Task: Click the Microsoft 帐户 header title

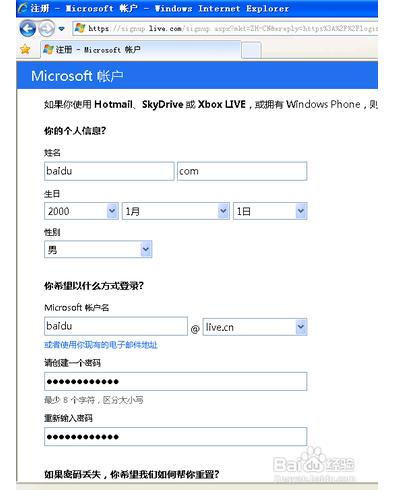Action: (77, 76)
